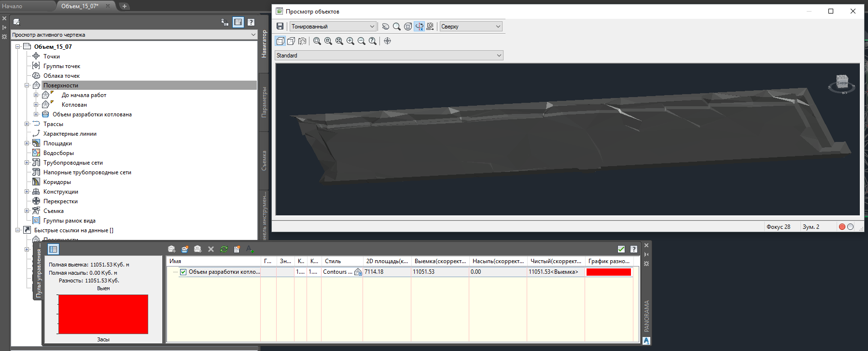Expand the 'Трассы' tree node

(27, 124)
